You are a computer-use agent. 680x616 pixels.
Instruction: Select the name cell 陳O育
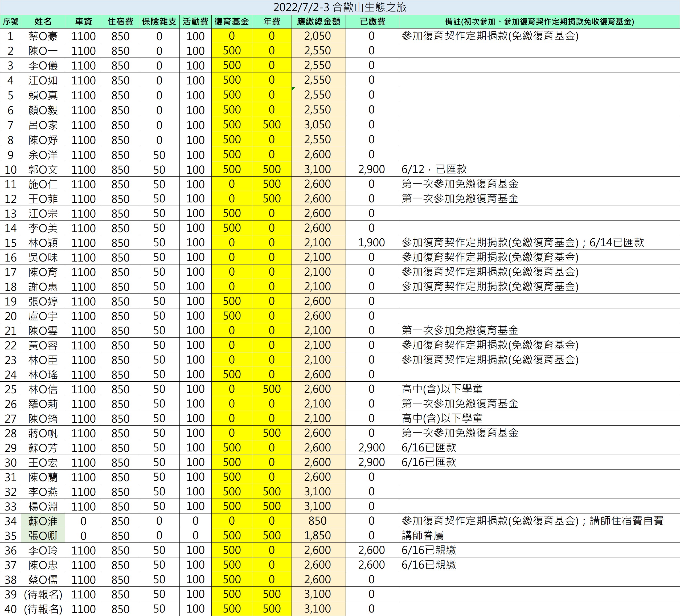pos(43,272)
